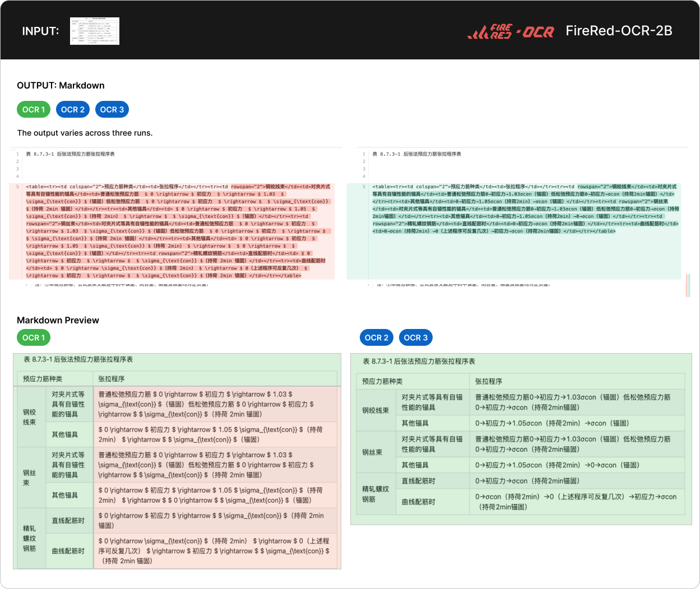This screenshot has height=589, width=700.
Task: Click 预应力筋种类 header in left preview table
Action: [43, 379]
